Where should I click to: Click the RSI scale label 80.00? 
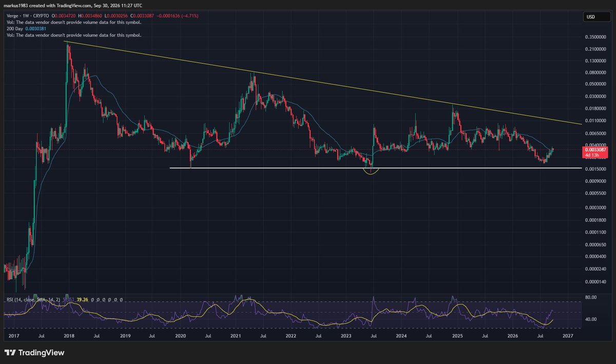[x=591, y=297]
